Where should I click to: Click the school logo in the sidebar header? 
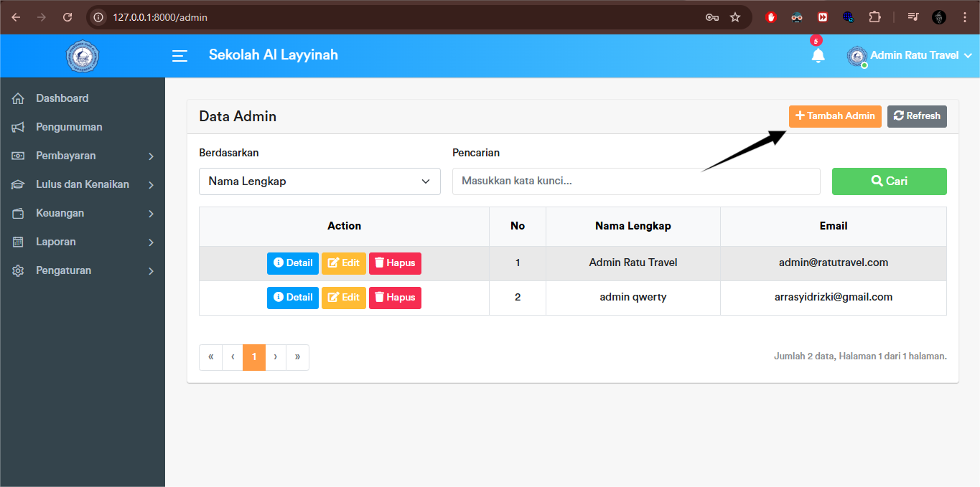(x=82, y=56)
